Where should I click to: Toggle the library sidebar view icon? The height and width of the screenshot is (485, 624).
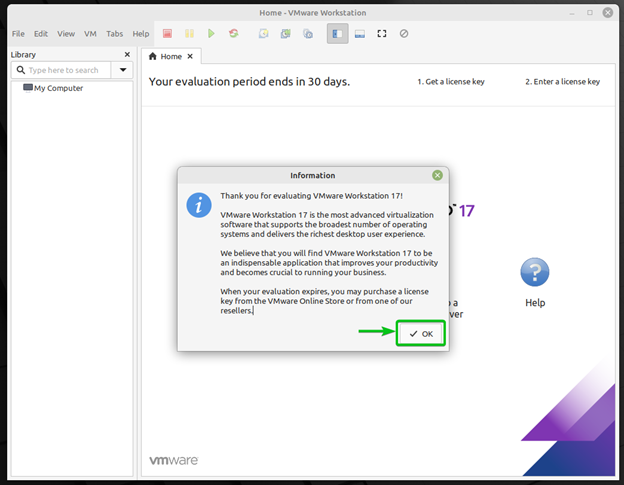(337, 33)
